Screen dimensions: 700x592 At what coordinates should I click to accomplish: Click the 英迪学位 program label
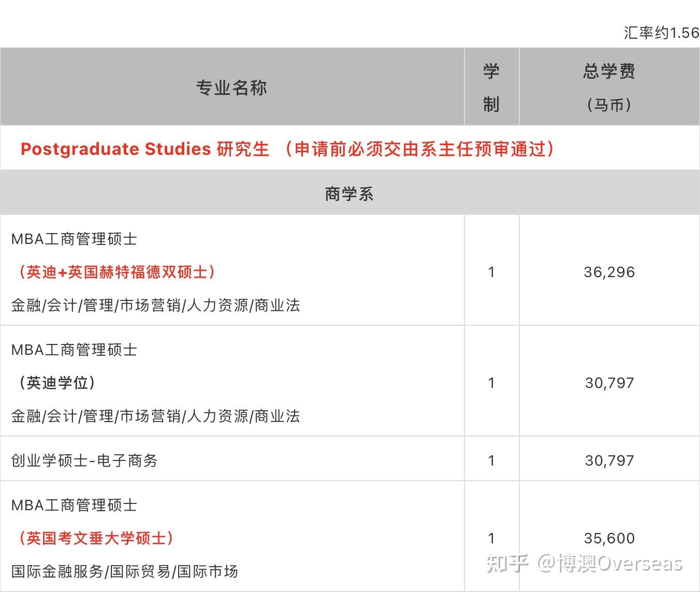(57, 383)
